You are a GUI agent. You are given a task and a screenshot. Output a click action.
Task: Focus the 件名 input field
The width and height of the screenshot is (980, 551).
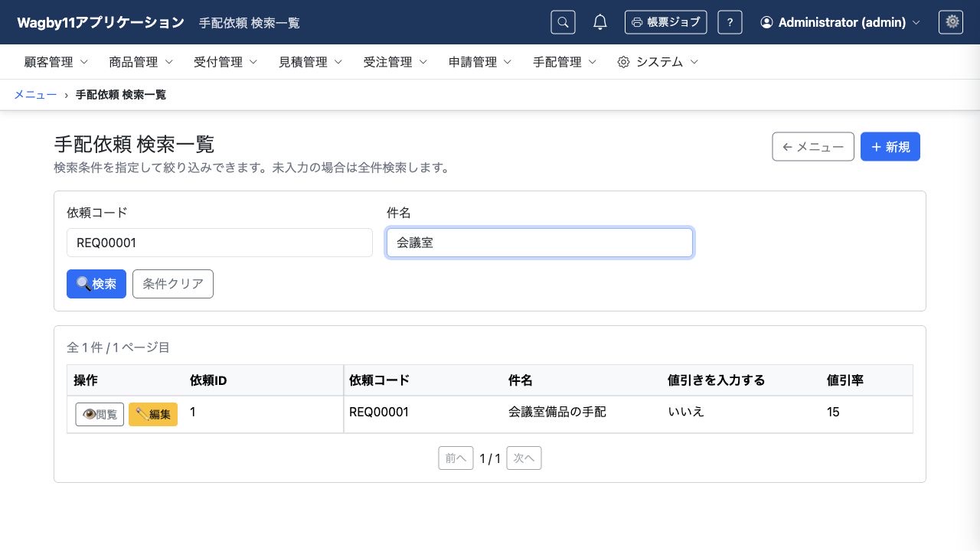[x=540, y=243]
